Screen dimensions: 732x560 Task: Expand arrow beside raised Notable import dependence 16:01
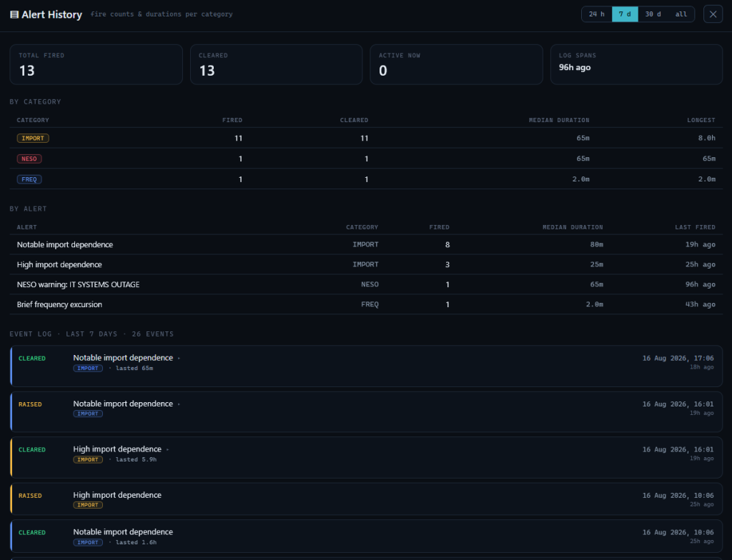coord(179,404)
